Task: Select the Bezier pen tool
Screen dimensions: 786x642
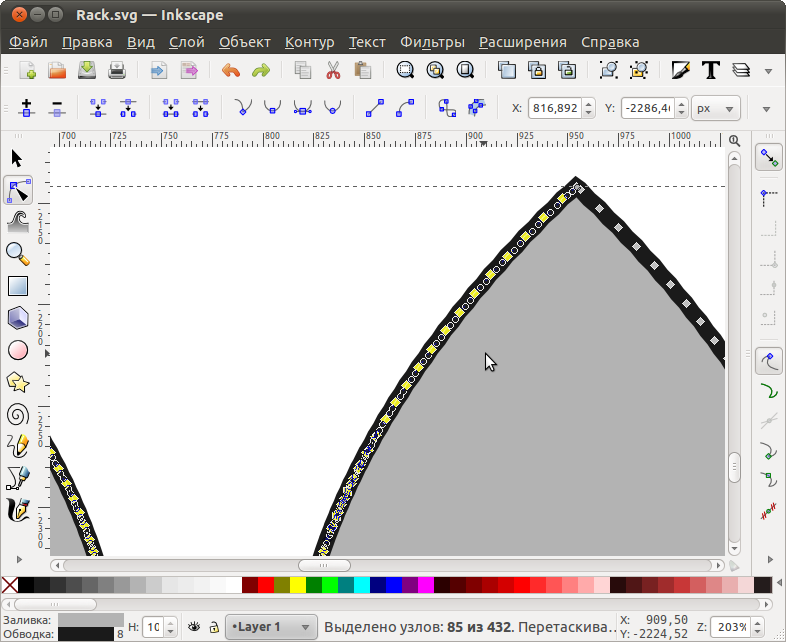Action: click(x=18, y=478)
